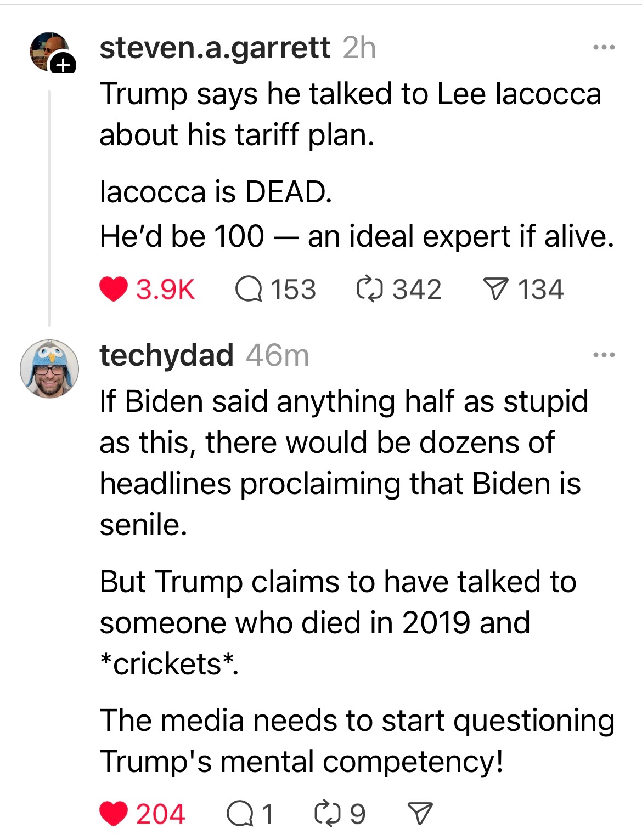The image size is (642, 840).
Task: View the 342 reposts count
Action: tap(416, 290)
